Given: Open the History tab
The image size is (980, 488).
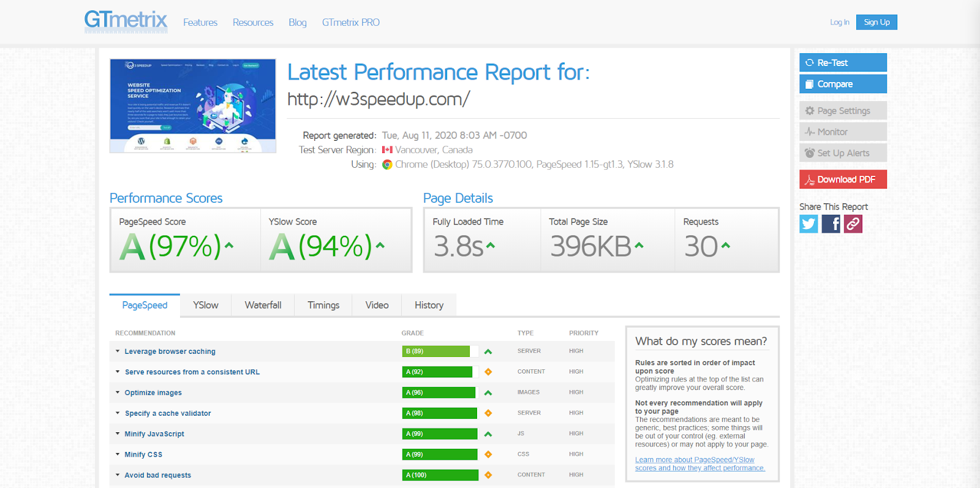Looking at the screenshot, I should 429,305.
